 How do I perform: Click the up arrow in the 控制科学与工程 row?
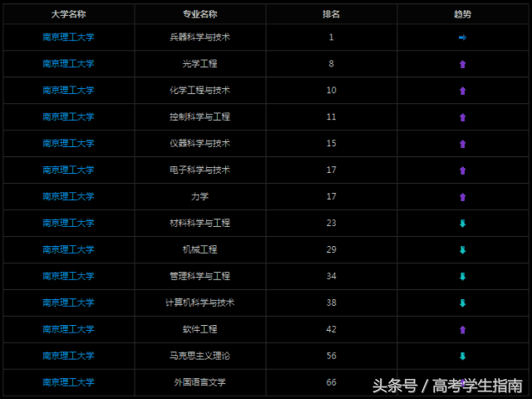(x=462, y=117)
